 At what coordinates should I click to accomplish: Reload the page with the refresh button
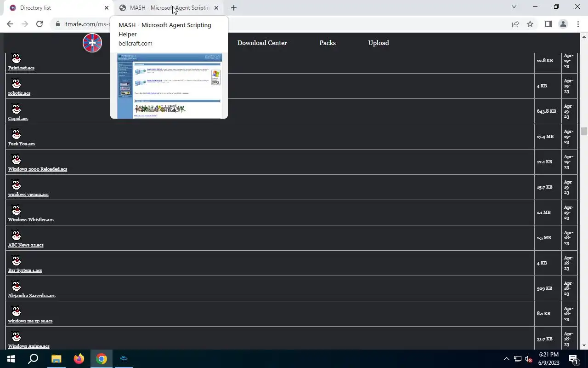tap(40, 24)
